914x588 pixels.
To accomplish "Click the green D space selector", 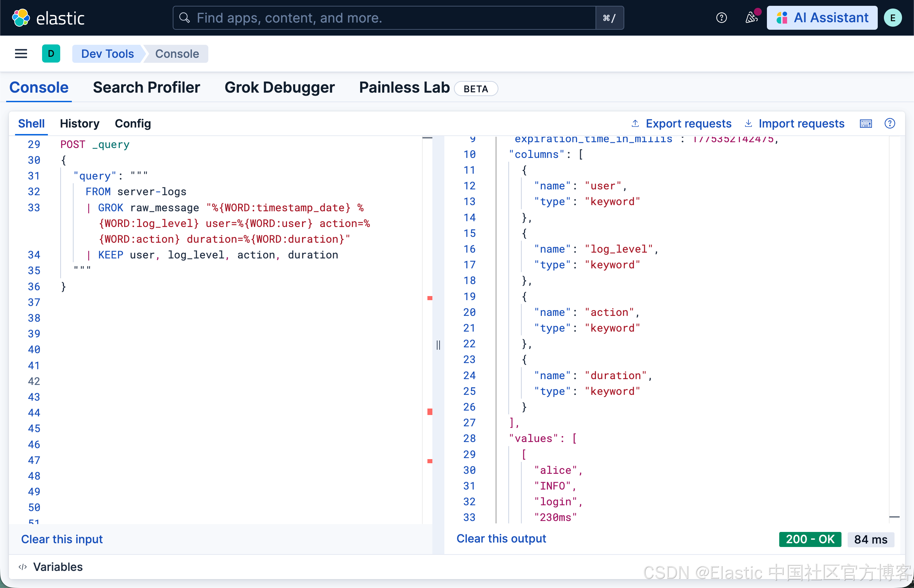I will pyautogui.click(x=51, y=54).
